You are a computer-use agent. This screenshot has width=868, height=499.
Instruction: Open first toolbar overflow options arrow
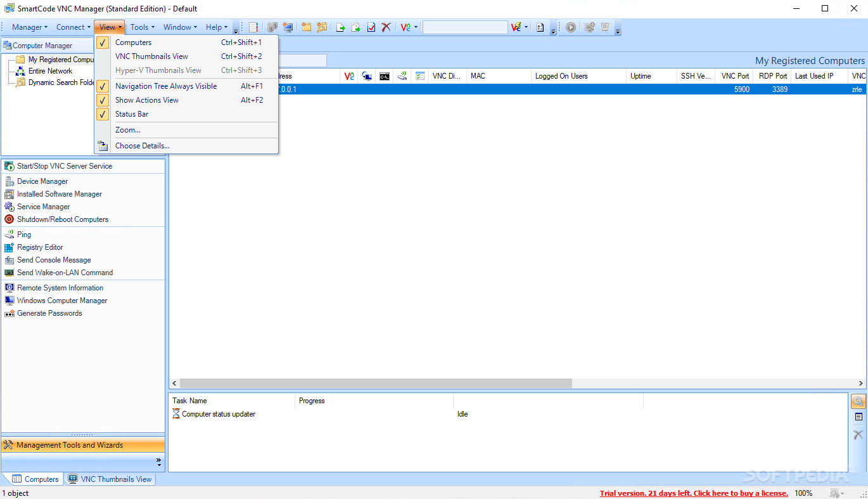(x=236, y=30)
